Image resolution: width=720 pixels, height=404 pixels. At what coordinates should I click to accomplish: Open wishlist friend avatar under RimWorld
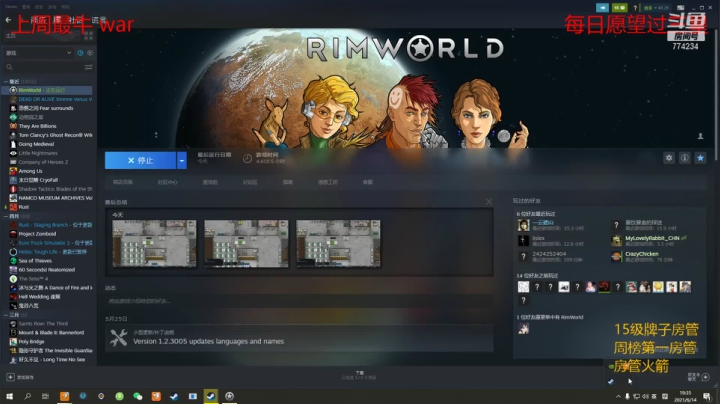point(523,328)
